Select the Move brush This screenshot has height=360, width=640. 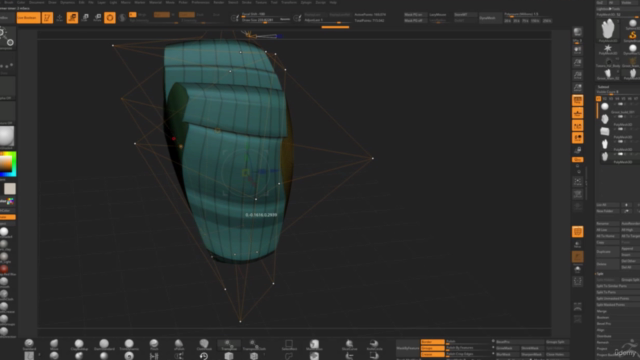(x=54, y=345)
